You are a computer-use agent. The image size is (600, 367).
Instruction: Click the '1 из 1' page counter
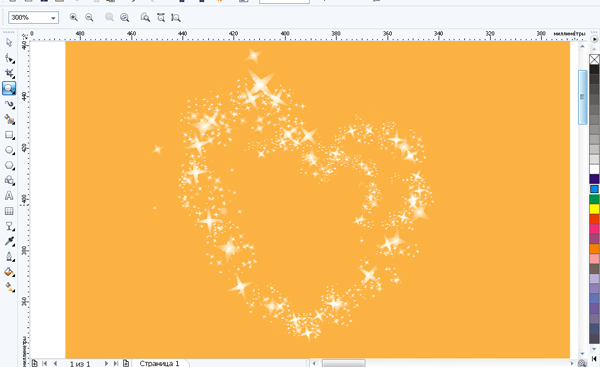coord(80,364)
